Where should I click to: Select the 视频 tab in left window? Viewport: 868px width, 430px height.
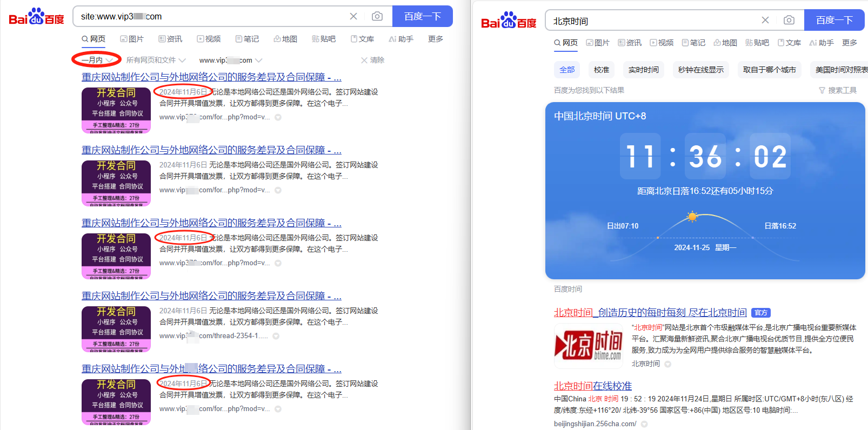[x=209, y=39]
